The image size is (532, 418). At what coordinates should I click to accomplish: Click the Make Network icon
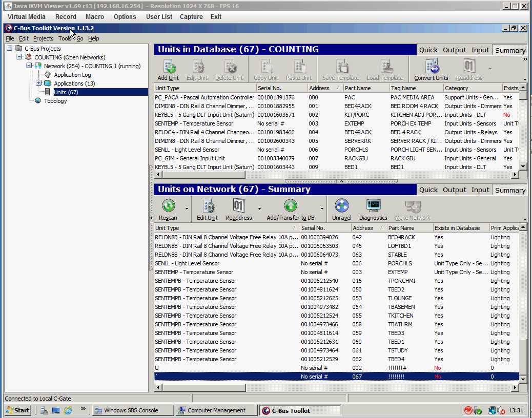[413, 206]
